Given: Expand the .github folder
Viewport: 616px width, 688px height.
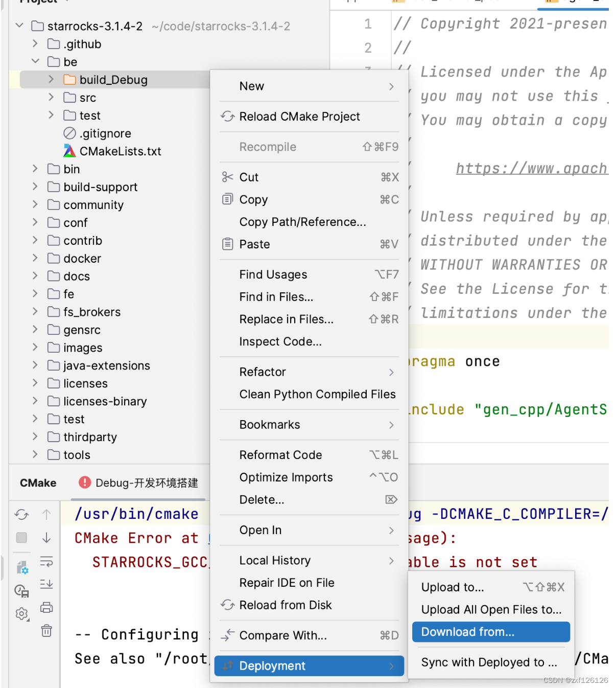Looking at the screenshot, I should point(35,43).
